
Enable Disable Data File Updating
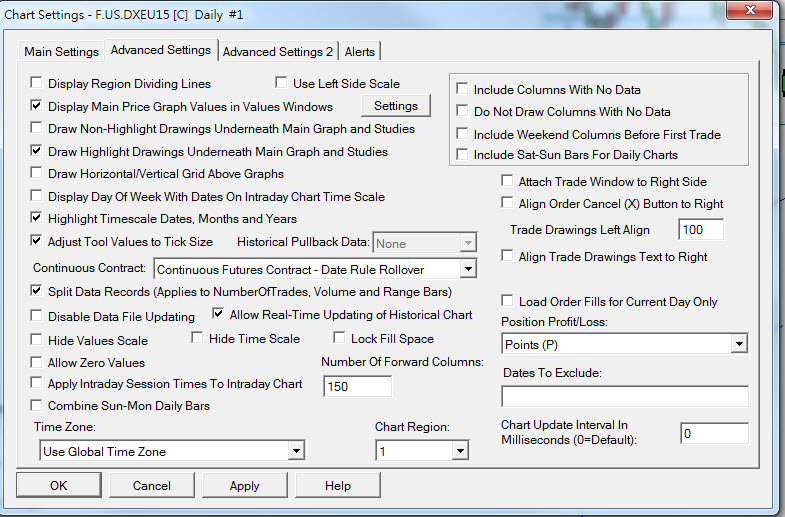coord(36,316)
